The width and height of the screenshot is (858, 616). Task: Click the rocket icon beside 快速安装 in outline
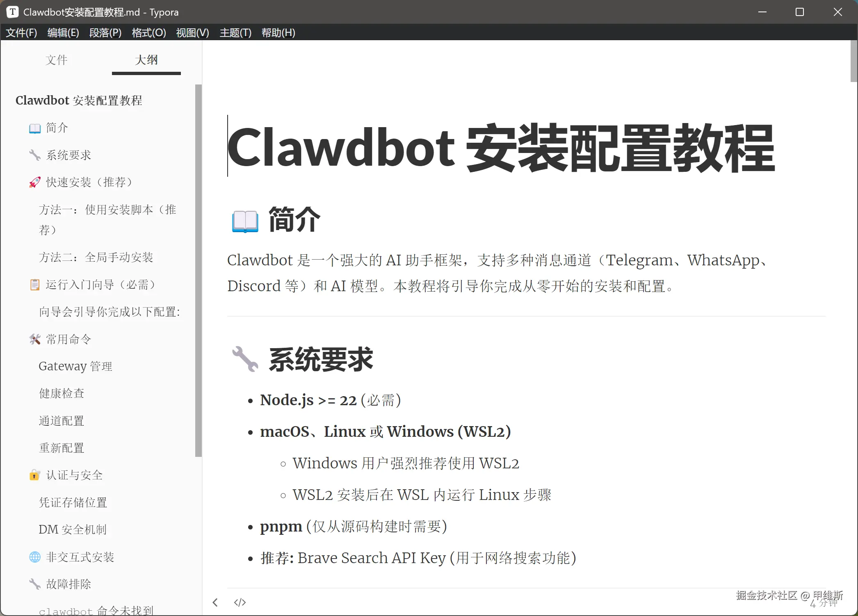(x=35, y=182)
